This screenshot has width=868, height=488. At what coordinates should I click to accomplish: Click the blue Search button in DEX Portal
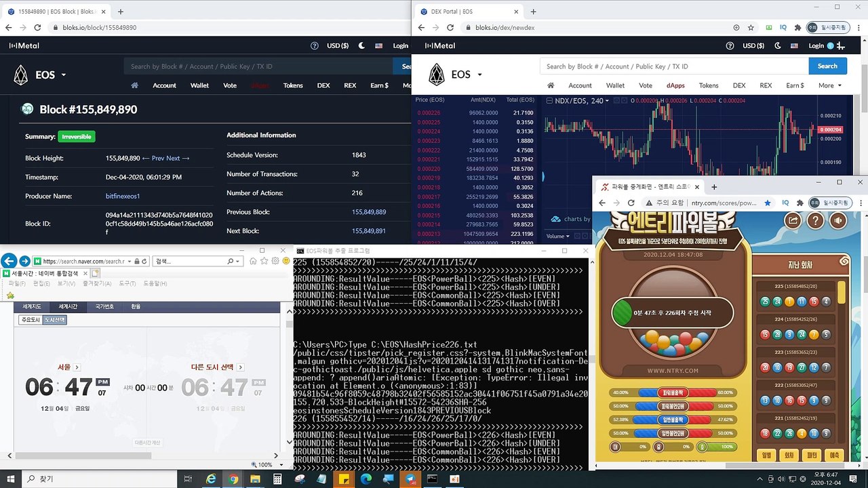(827, 66)
